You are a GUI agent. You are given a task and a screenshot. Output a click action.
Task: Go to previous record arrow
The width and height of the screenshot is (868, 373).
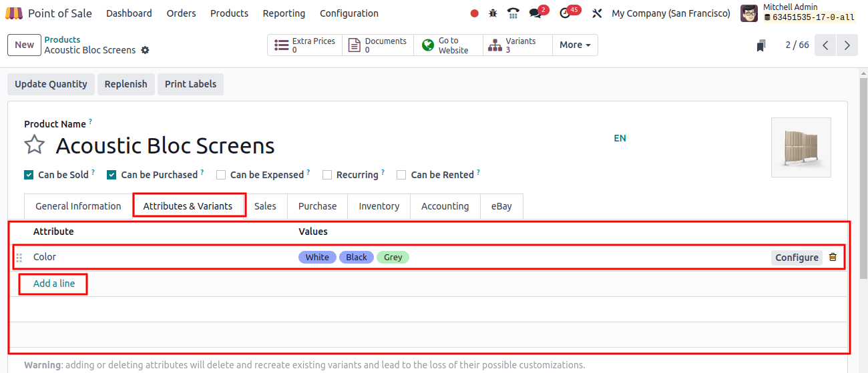826,45
